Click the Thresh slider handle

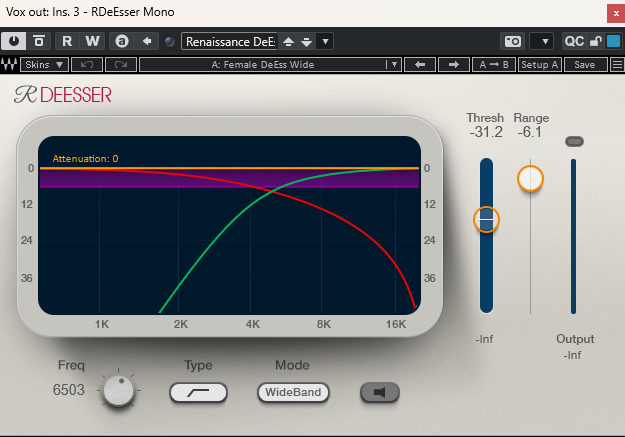(486, 219)
